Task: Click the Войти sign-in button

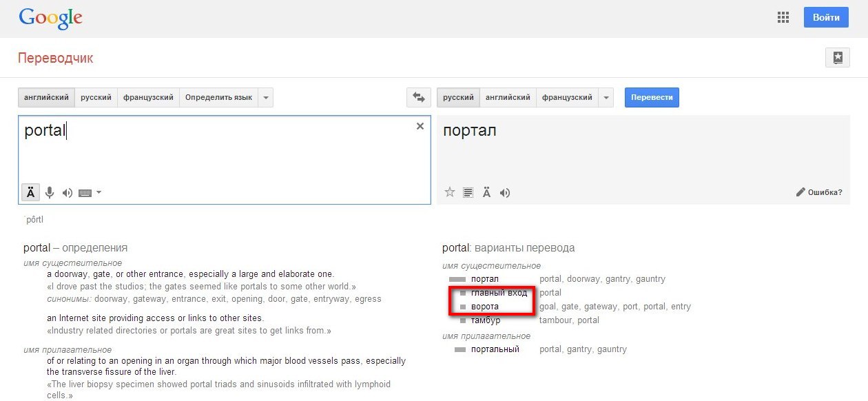Action: pos(826,18)
